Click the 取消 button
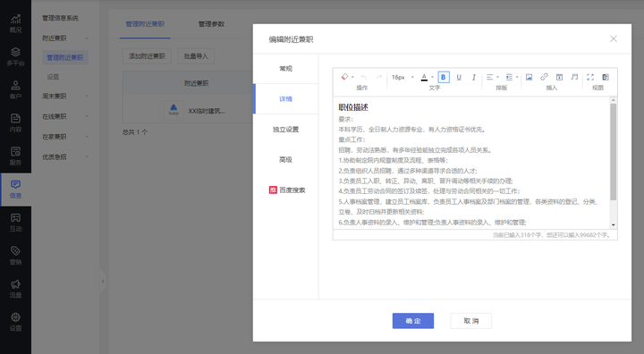The width and height of the screenshot is (644, 354). click(471, 321)
